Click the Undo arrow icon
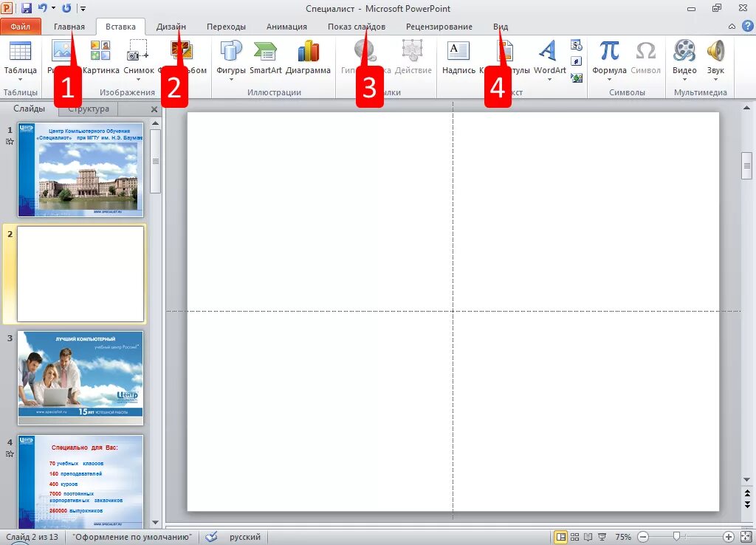Image resolution: width=756 pixels, height=545 pixels. coord(42,8)
